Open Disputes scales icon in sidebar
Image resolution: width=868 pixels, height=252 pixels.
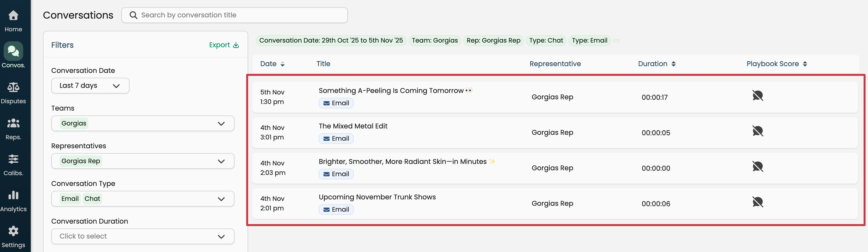(13, 87)
